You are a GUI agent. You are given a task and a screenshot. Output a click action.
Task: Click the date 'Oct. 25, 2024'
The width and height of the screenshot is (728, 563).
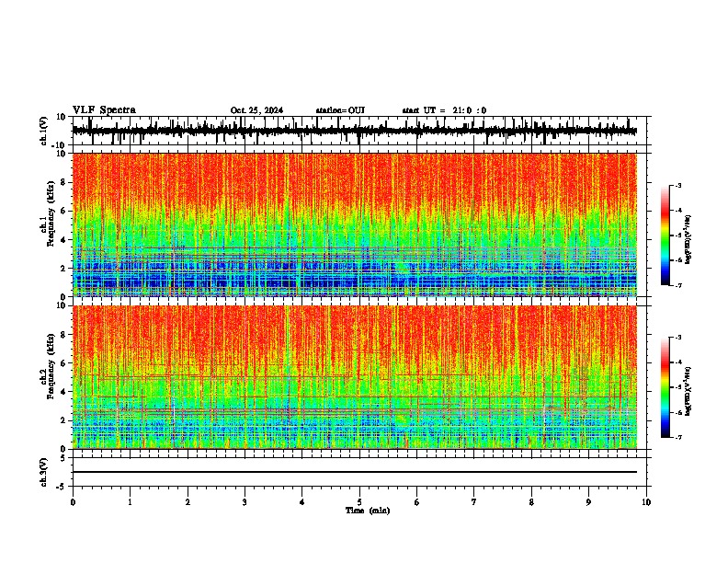pyautogui.click(x=256, y=110)
